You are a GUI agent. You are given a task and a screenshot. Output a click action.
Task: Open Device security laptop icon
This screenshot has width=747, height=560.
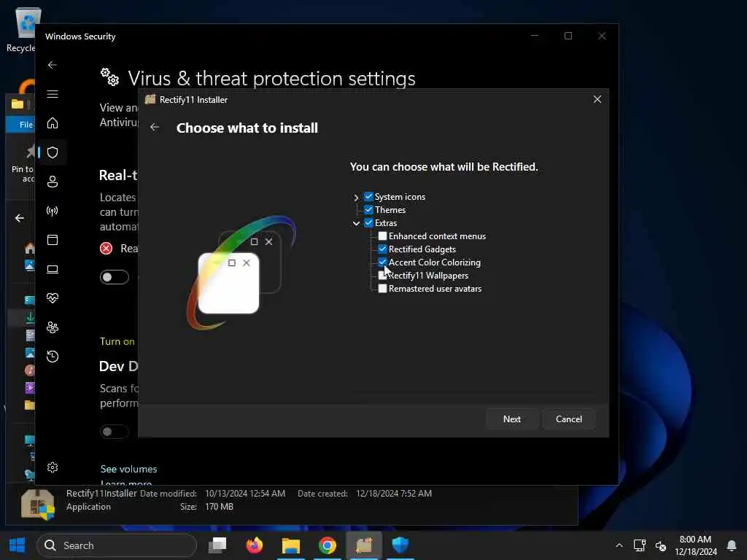[x=53, y=269]
